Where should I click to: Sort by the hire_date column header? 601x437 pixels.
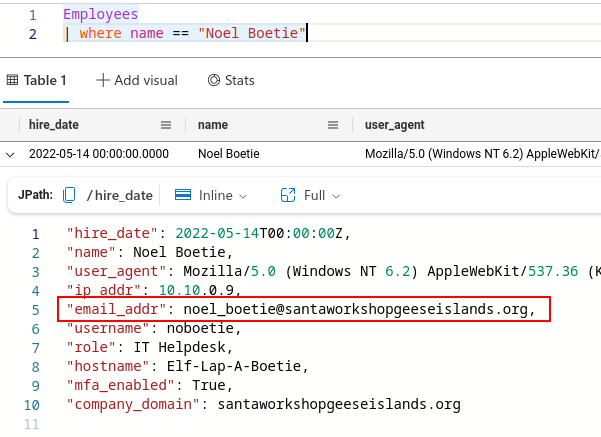coord(54,125)
